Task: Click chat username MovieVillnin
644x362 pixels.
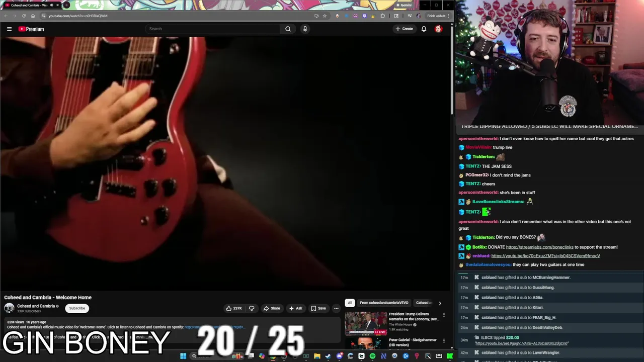Action: [478, 147]
